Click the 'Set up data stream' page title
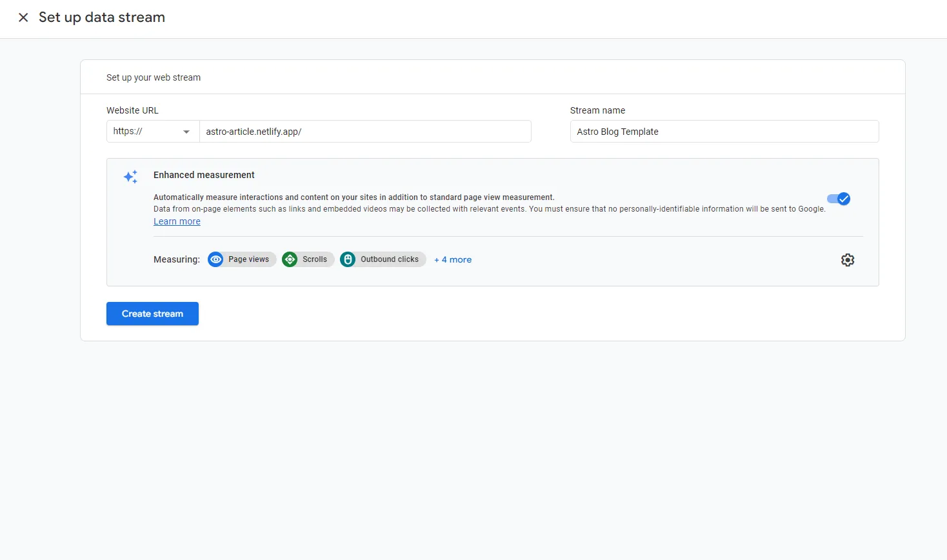This screenshot has width=947, height=560. (102, 17)
